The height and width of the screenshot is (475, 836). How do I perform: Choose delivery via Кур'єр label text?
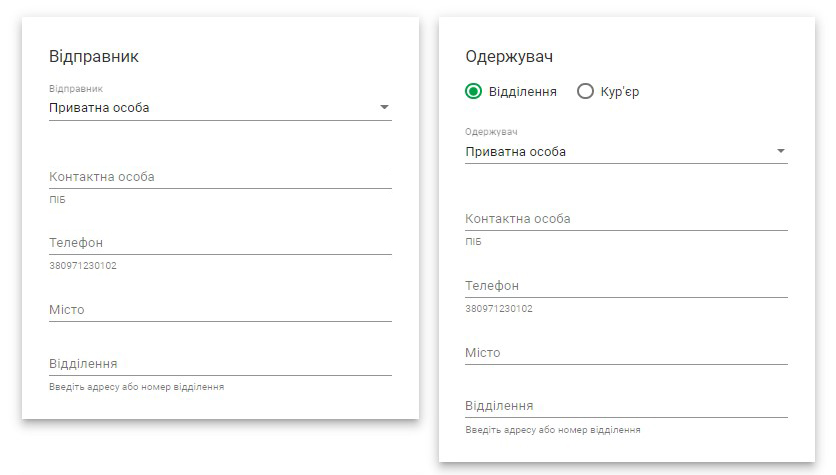(620, 92)
